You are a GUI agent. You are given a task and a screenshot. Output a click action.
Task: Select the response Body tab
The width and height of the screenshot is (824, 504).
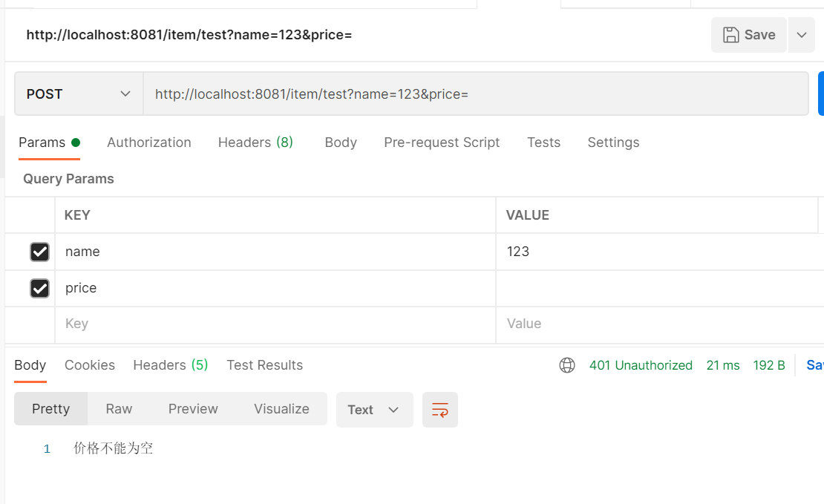(30, 365)
